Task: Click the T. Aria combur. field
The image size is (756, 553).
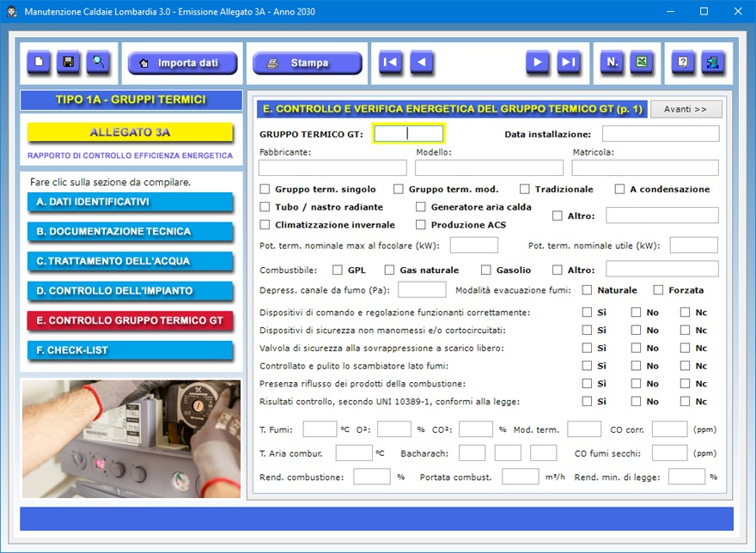Action: 354,453
